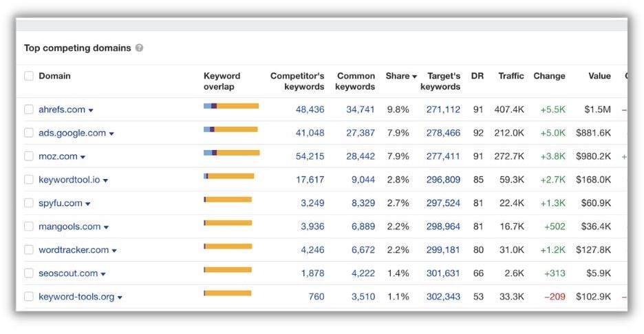Click target's keywords value 299,181
644x334 pixels.
click(443, 250)
